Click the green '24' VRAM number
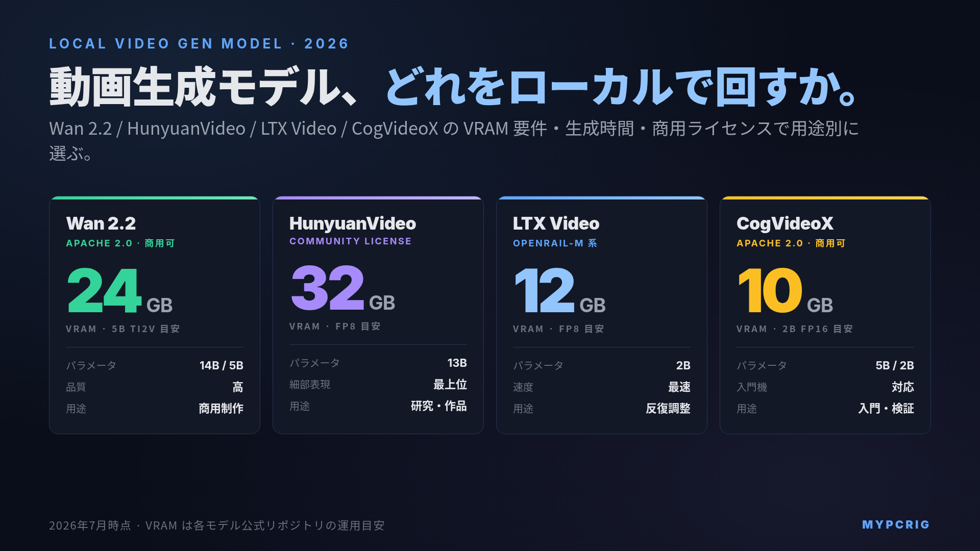The height and width of the screenshot is (551, 980). 104,290
